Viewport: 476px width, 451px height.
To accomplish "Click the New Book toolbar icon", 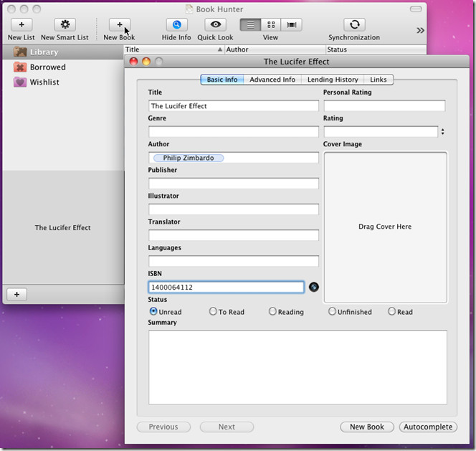I will tap(119, 24).
